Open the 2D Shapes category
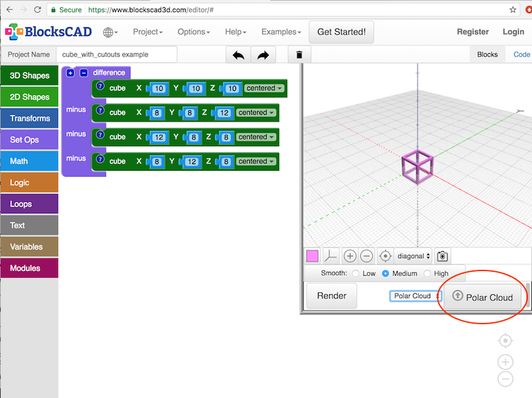The image size is (532, 398). click(29, 97)
